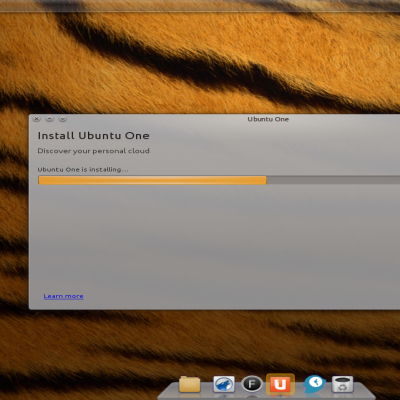Open the trash bin in the dock
400x400 pixels.
[342, 384]
